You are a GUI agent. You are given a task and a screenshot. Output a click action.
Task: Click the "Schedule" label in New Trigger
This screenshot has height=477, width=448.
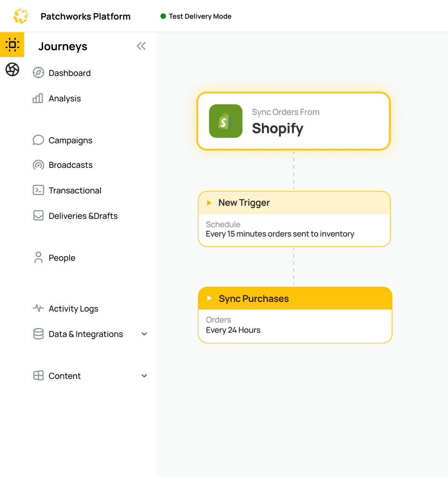click(x=223, y=224)
